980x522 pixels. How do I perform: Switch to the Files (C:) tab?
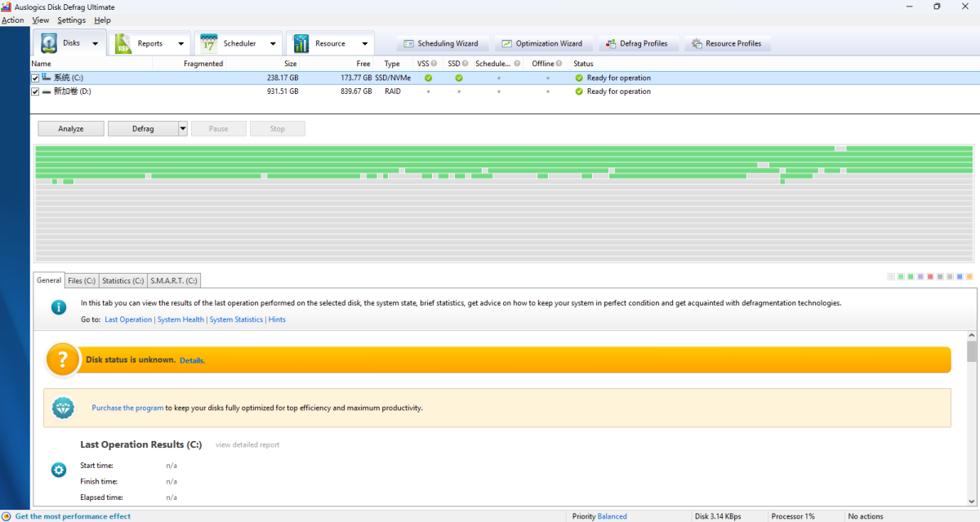pyautogui.click(x=82, y=280)
